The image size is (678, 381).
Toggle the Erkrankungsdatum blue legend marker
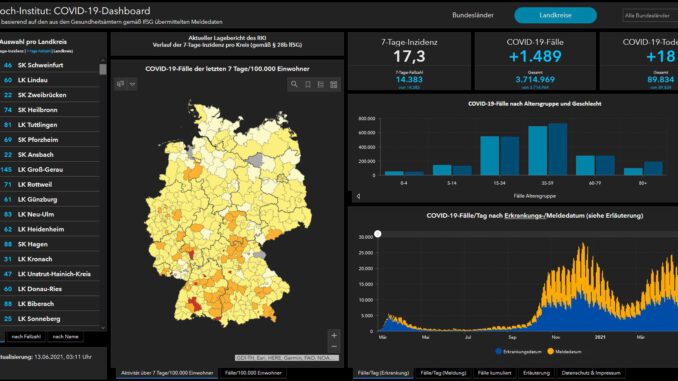[499, 352]
